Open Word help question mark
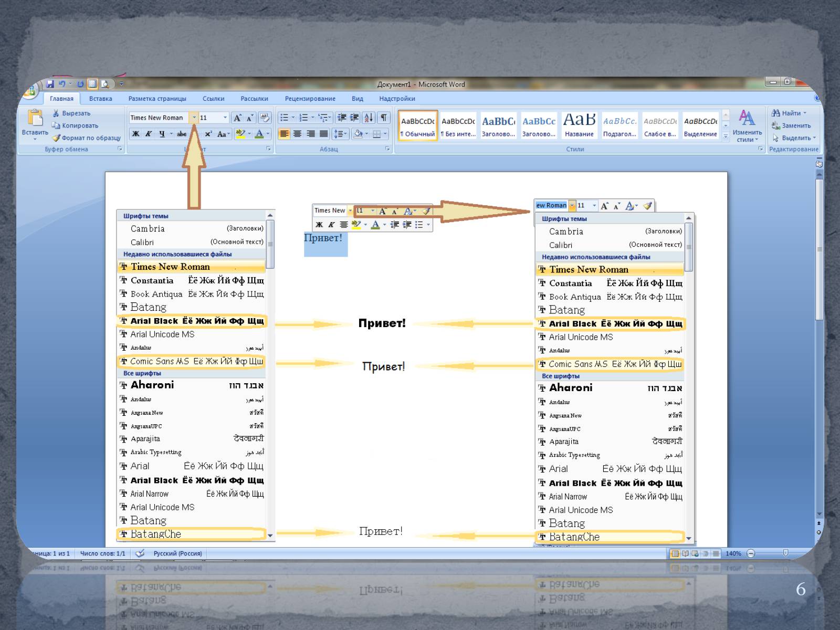The width and height of the screenshot is (840, 630). point(816,98)
